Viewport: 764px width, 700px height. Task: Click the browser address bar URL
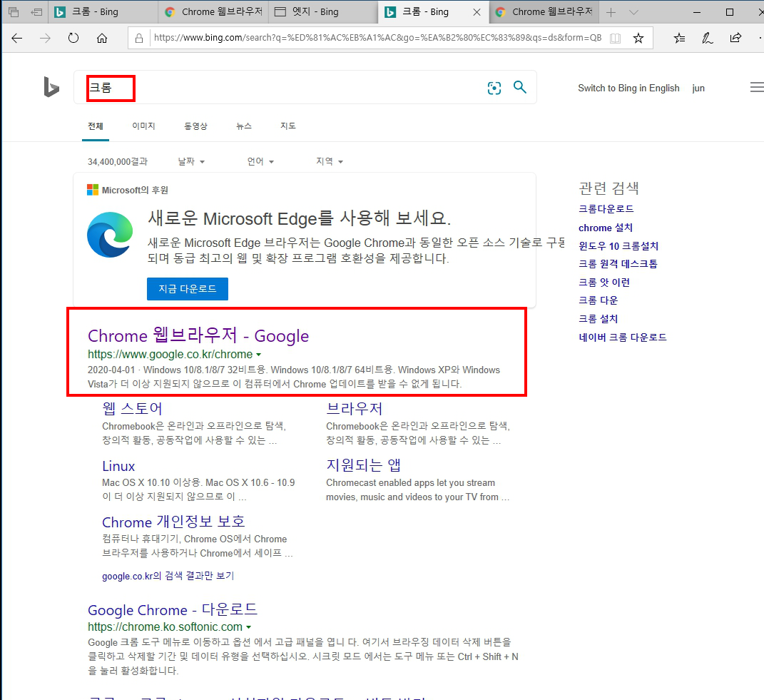click(x=377, y=38)
